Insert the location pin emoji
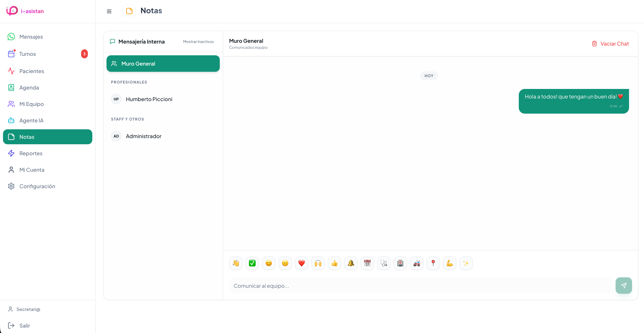 433,263
